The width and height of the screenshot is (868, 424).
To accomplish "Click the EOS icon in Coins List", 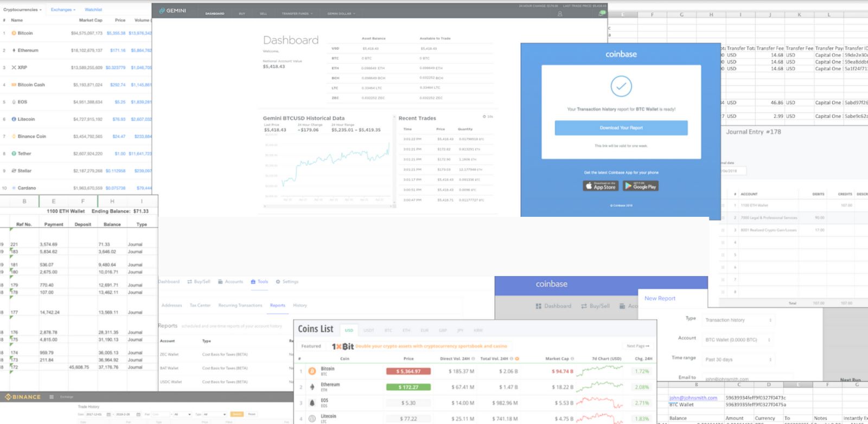I will (312, 403).
